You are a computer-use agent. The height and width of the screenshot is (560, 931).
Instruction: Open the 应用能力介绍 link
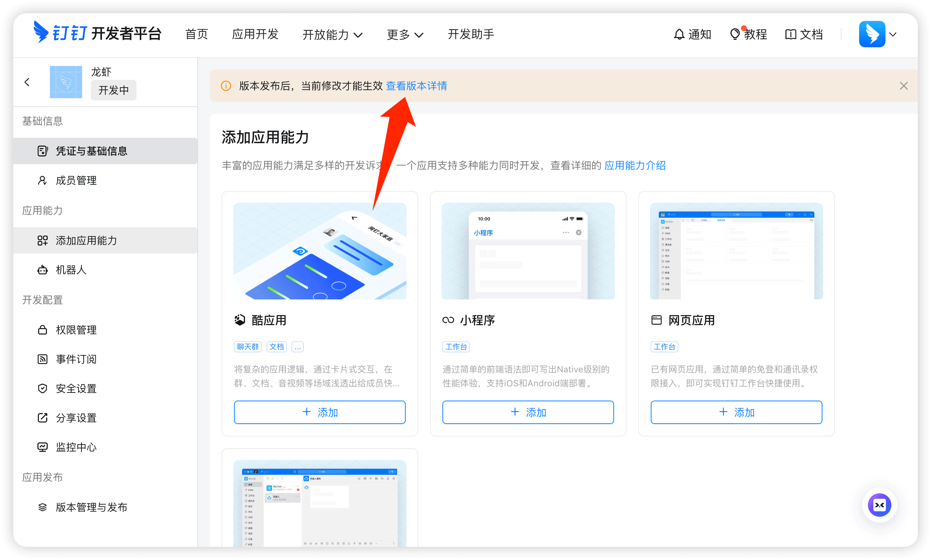point(635,165)
